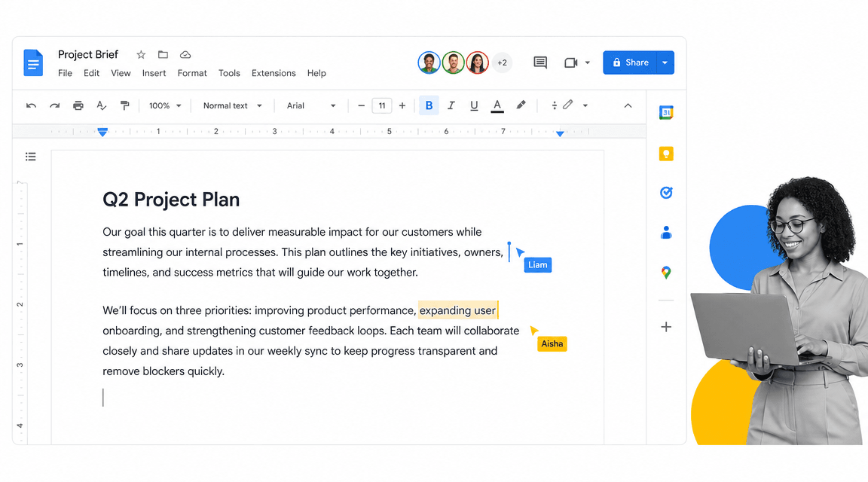
Task: Open Google Calendar side panel
Action: pyautogui.click(x=666, y=113)
